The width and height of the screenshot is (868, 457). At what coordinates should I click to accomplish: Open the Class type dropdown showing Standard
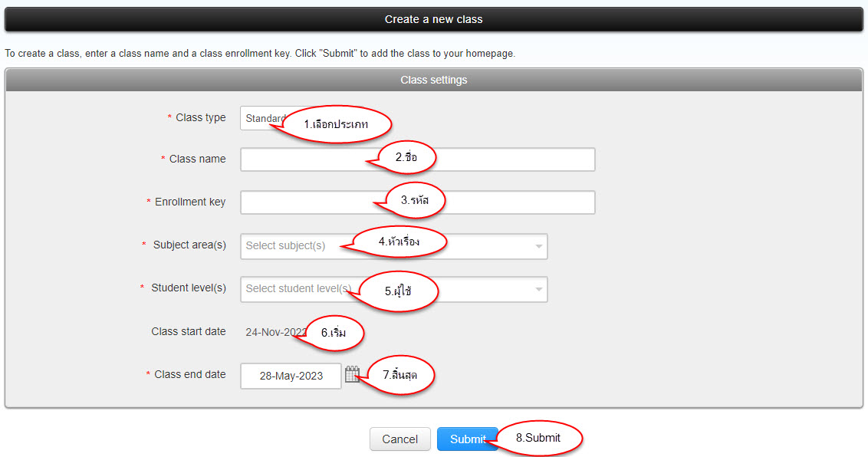point(261,119)
